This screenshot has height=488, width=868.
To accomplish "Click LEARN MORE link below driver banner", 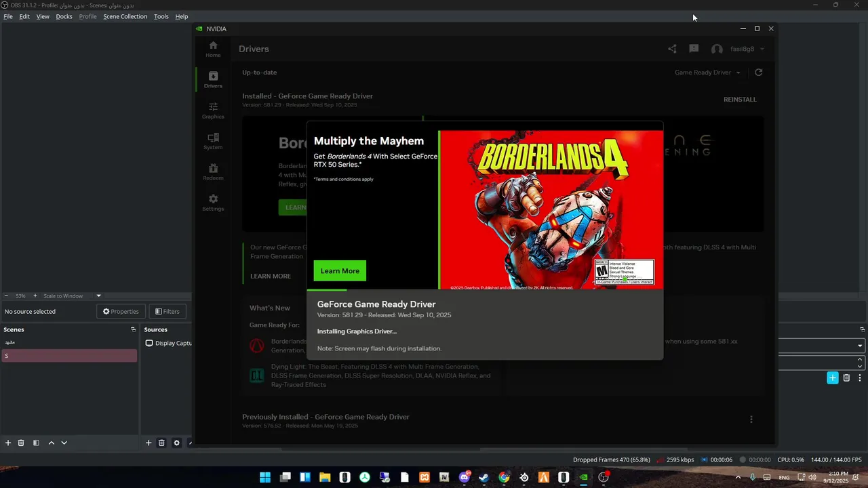I will [271, 276].
